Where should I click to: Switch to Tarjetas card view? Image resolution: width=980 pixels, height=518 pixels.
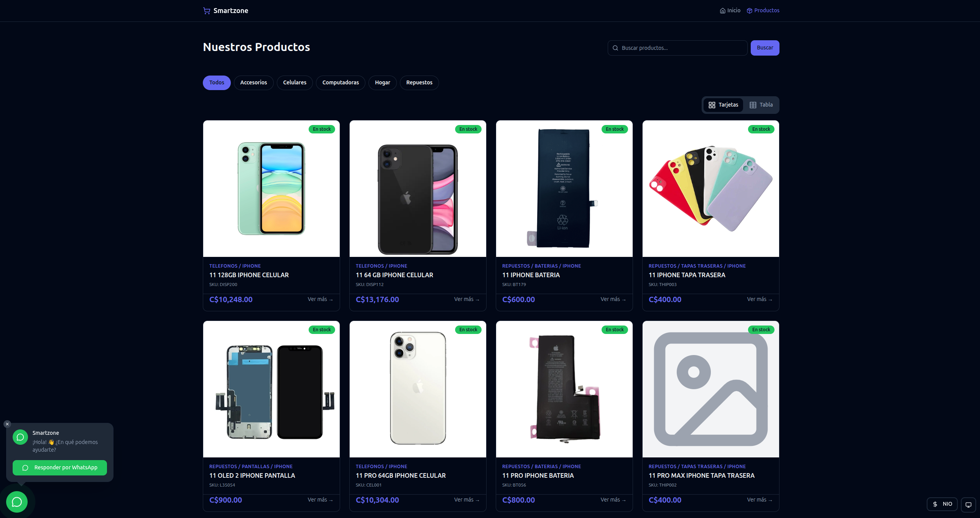pyautogui.click(x=723, y=105)
